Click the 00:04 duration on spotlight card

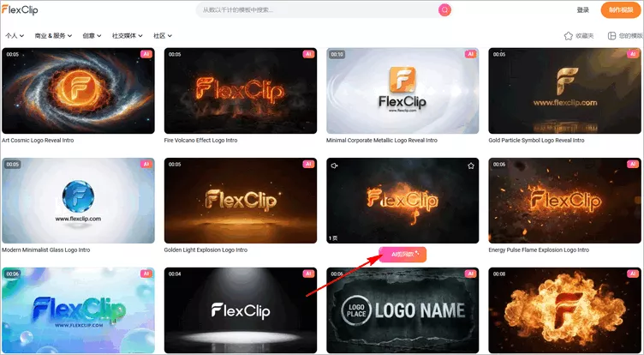point(175,274)
